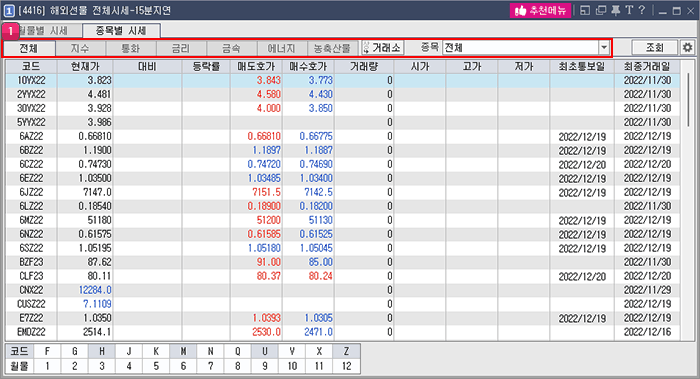Select the CLF23 row code
The width and height of the screenshot is (700, 379).
tap(31, 276)
